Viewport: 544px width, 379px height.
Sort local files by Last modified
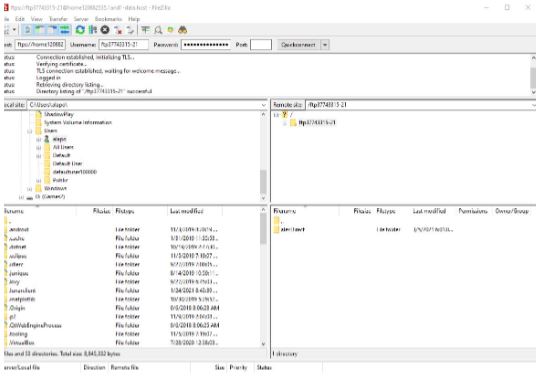click(195, 211)
